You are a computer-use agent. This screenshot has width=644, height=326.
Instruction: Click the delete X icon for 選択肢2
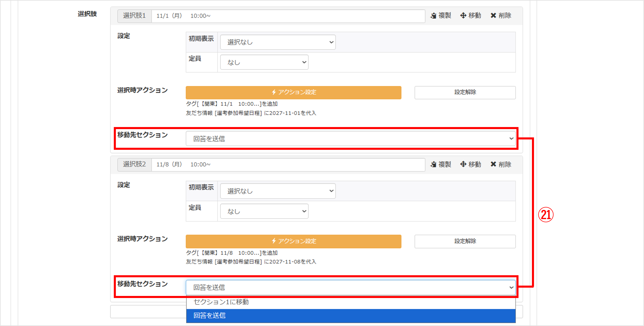tap(493, 164)
